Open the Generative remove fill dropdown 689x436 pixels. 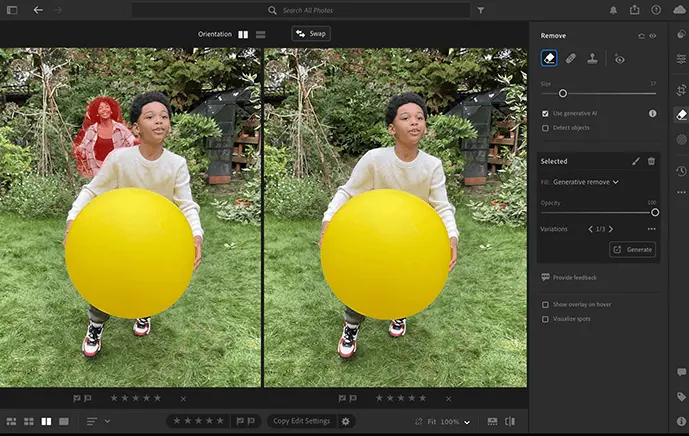click(x=586, y=182)
